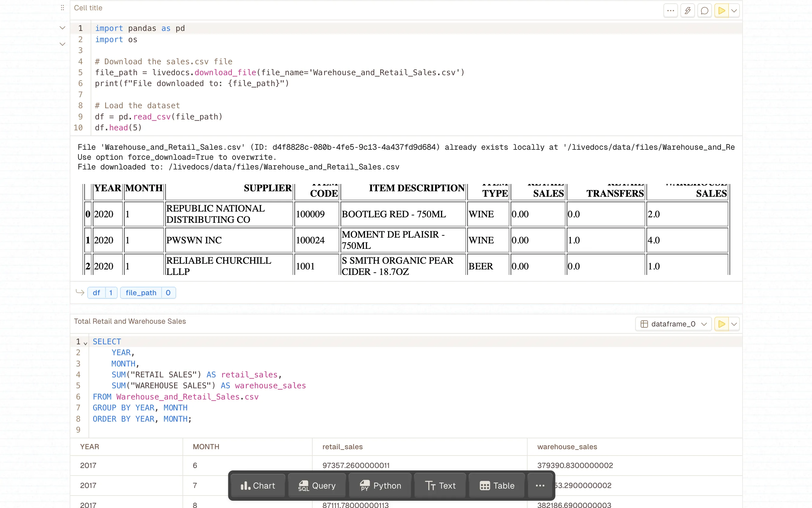
Task: Insert a Table cell from the toolbar
Action: pyautogui.click(x=496, y=485)
